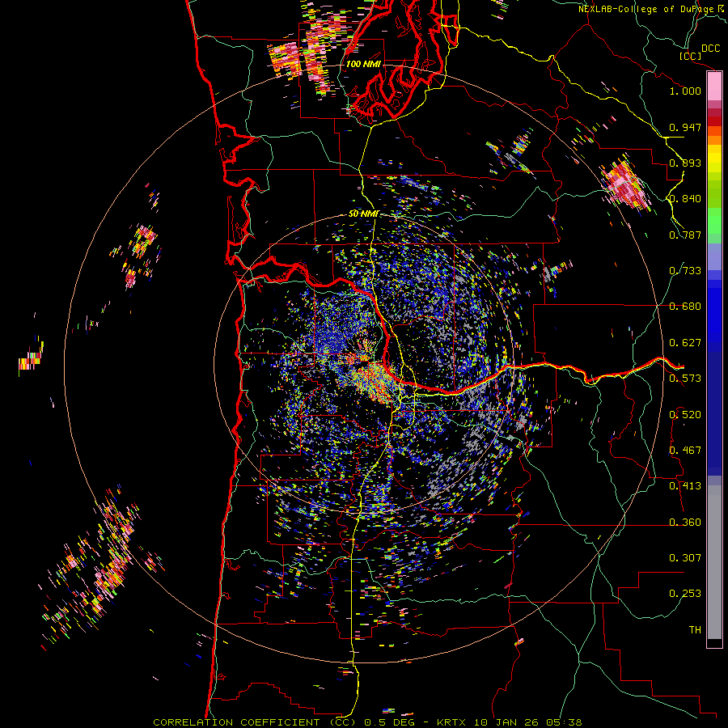Click the CORRELATION COEFFICIENT (CC) caption text

(255, 722)
